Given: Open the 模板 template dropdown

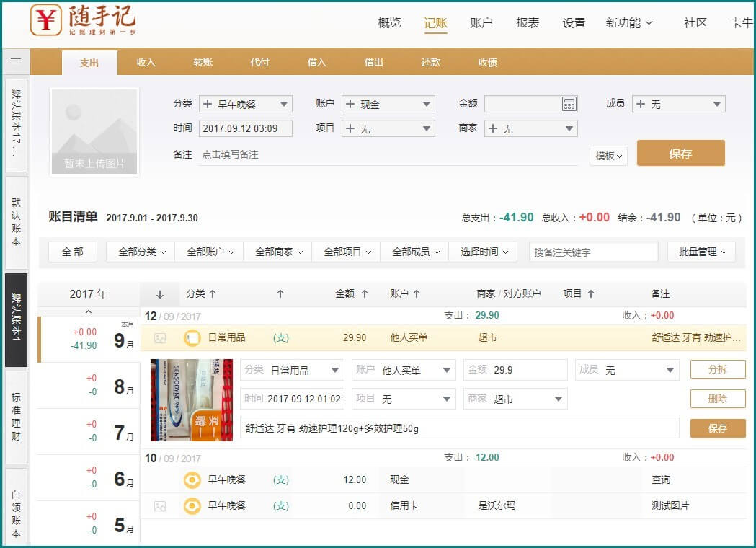Looking at the screenshot, I should point(608,156).
